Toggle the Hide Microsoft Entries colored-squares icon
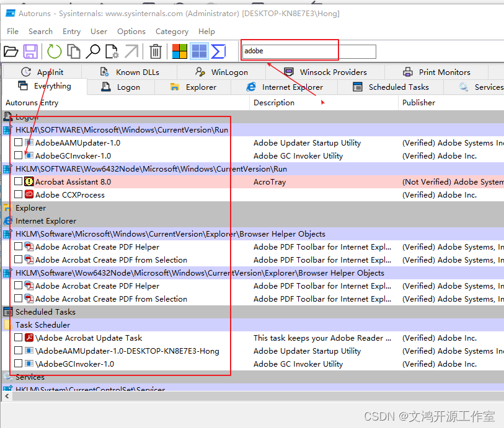This screenshot has width=504, height=428. [180, 51]
